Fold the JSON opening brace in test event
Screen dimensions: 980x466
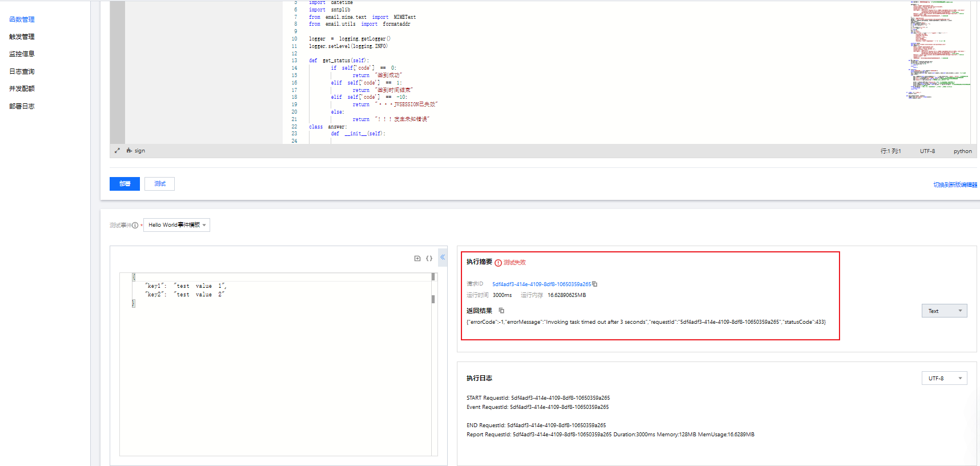coord(134,277)
